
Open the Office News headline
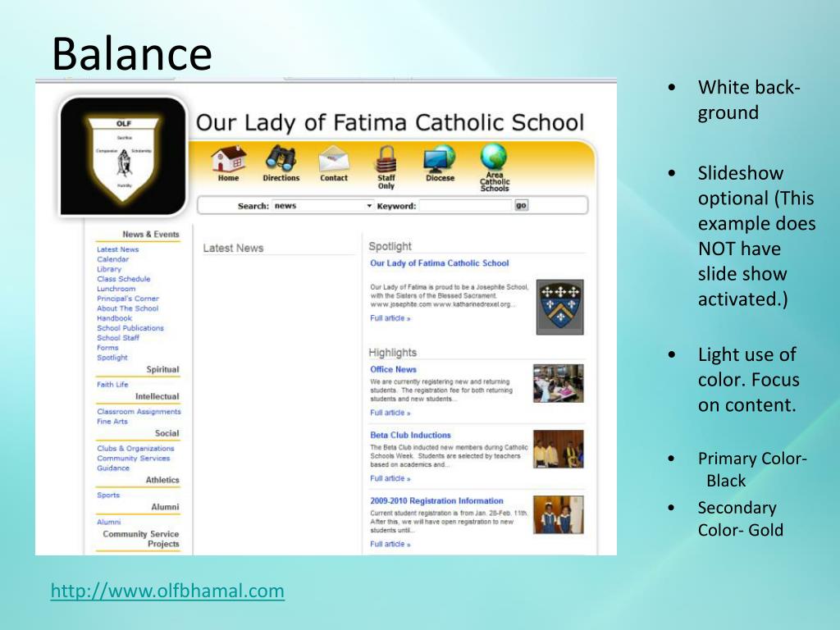pyautogui.click(x=393, y=369)
